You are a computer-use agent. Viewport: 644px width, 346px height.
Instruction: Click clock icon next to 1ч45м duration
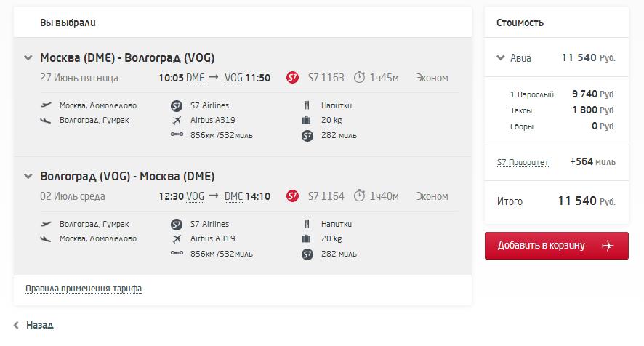point(359,78)
